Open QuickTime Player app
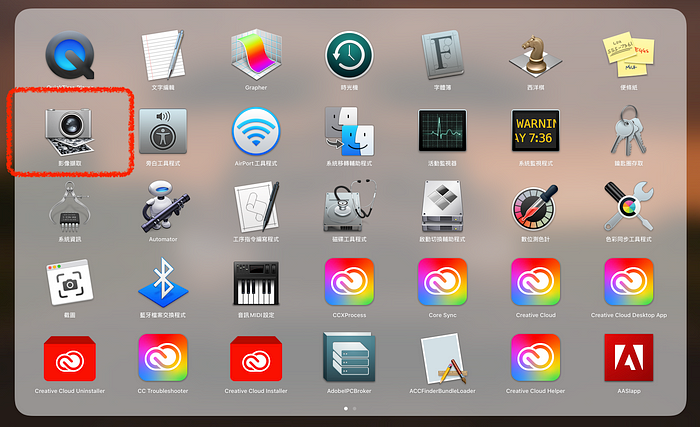 (x=70, y=55)
